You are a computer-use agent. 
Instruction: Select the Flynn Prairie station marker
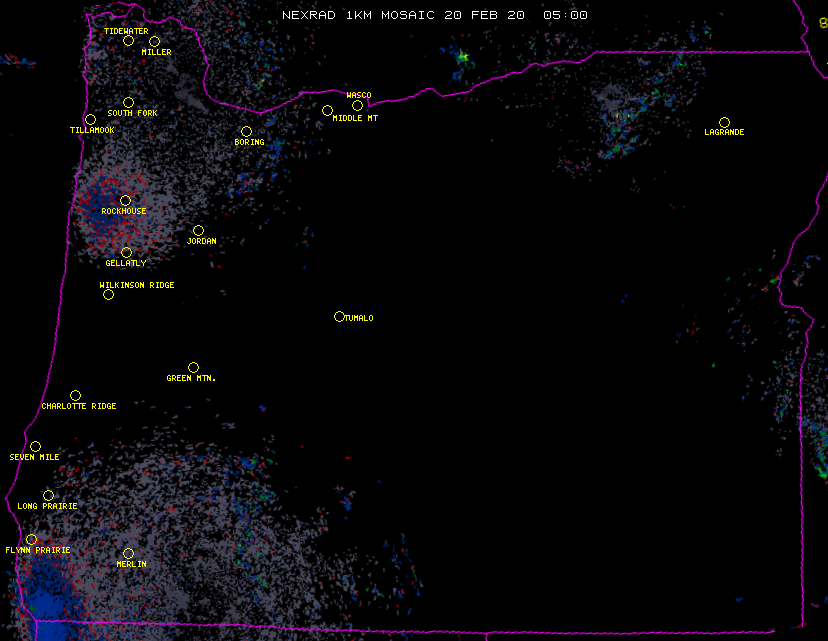click(31, 539)
